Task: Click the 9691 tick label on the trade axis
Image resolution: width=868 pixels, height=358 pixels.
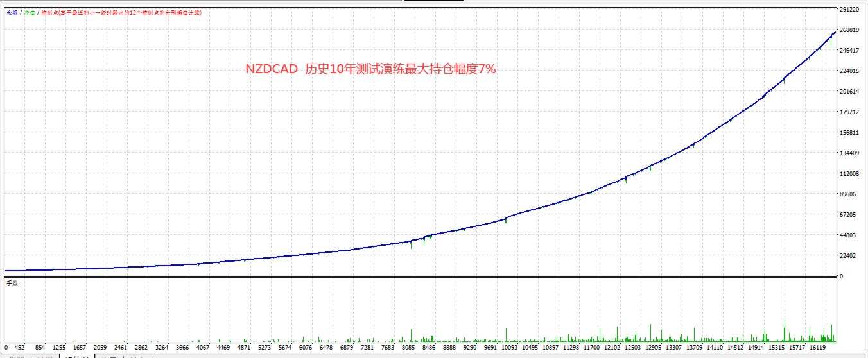Action: pos(490,348)
